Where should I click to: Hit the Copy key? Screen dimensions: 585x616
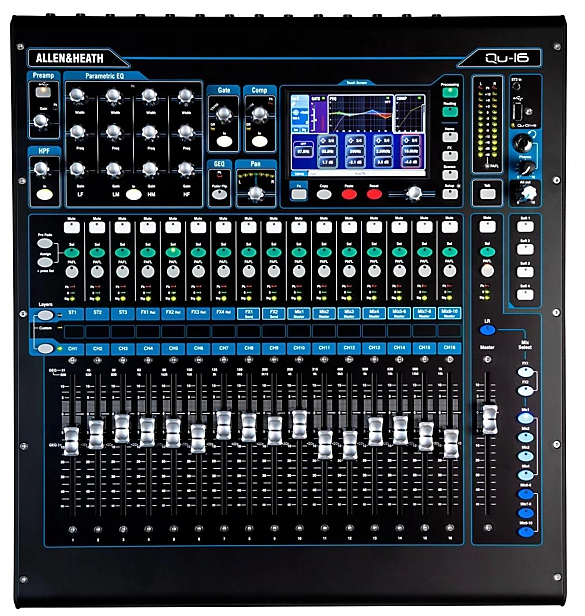click(324, 194)
